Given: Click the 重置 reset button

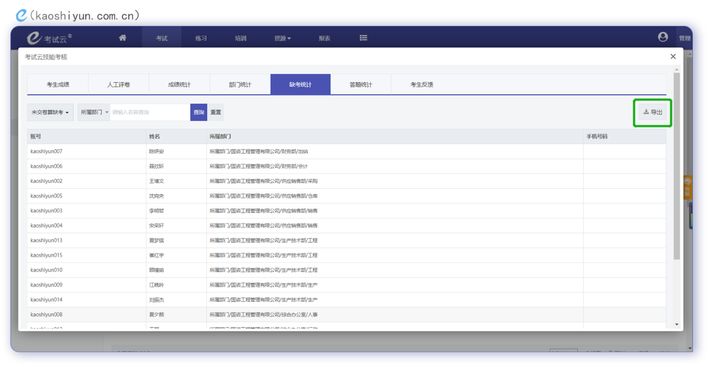Looking at the screenshot, I should tap(215, 112).
